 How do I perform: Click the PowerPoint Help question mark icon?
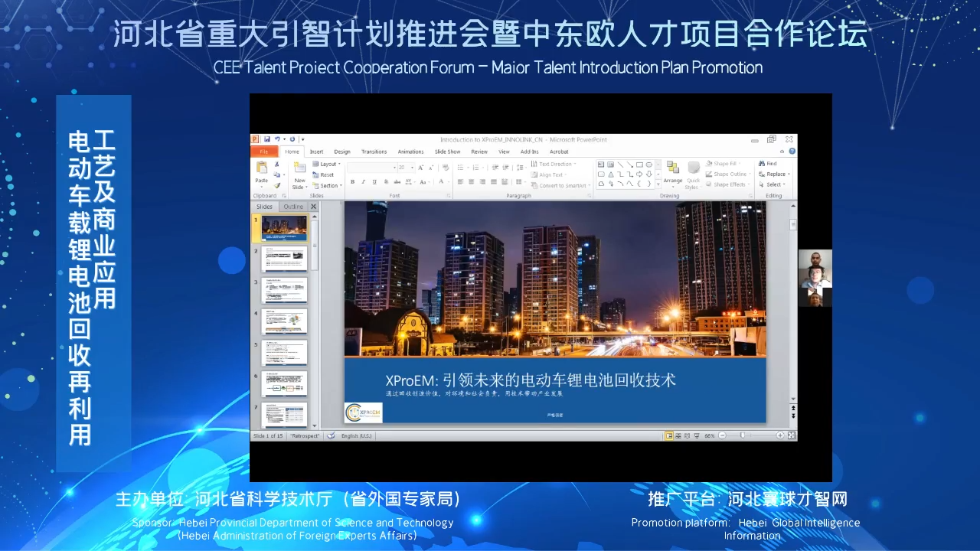pyautogui.click(x=792, y=152)
